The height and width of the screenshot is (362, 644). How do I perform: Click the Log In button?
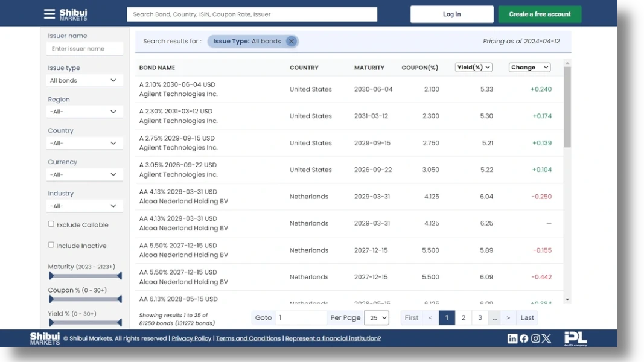click(x=451, y=14)
